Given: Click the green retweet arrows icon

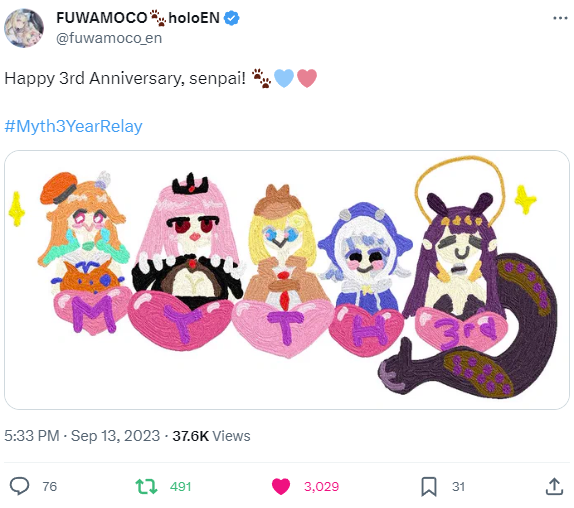Looking at the screenshot, I should click(x=146, y=487).
